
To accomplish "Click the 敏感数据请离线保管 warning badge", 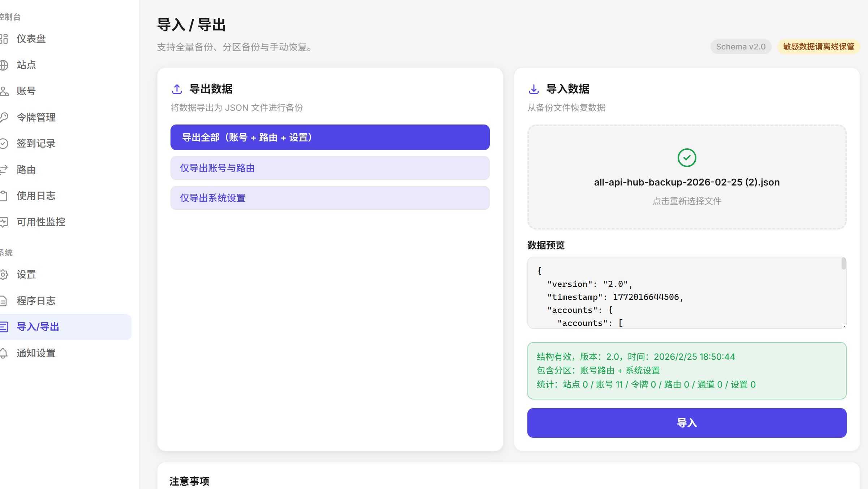I will click(819, 47).
